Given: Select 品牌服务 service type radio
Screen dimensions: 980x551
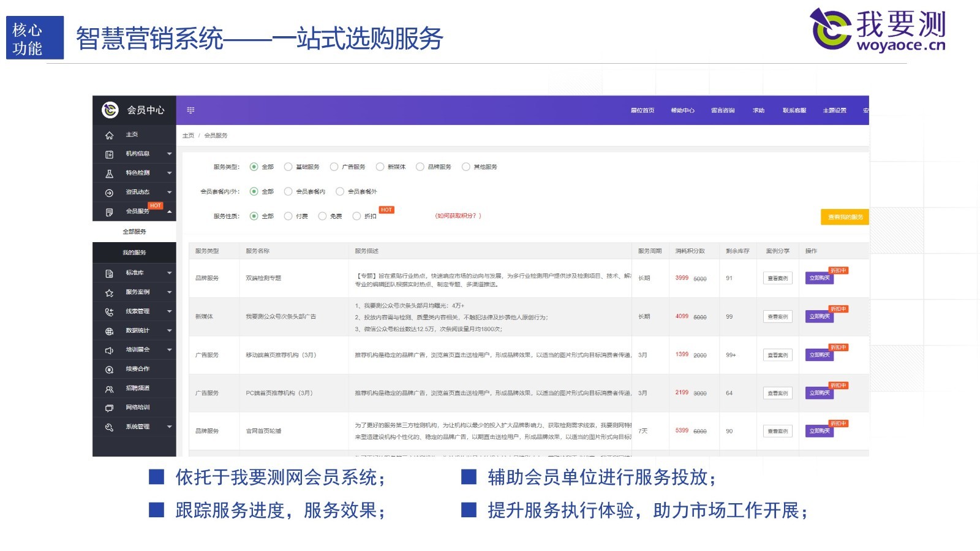Looking at the screenshot, I should 420,167.
